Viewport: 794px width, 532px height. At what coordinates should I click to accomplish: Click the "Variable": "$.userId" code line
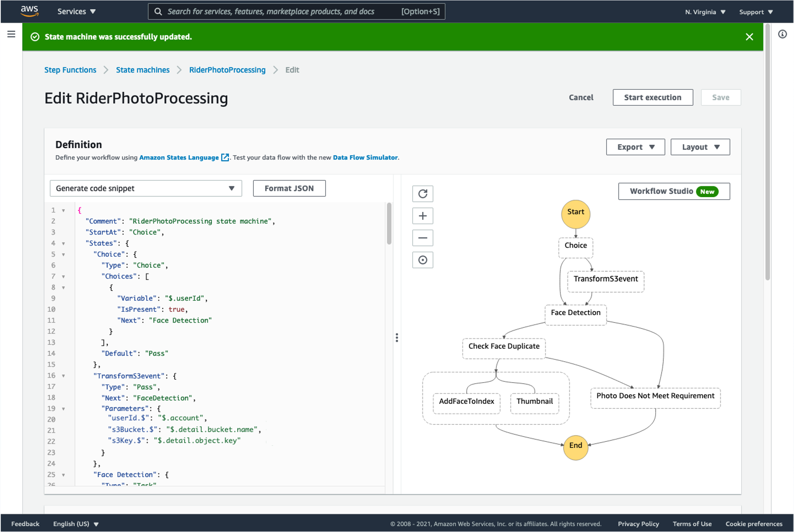pos(162,299)
